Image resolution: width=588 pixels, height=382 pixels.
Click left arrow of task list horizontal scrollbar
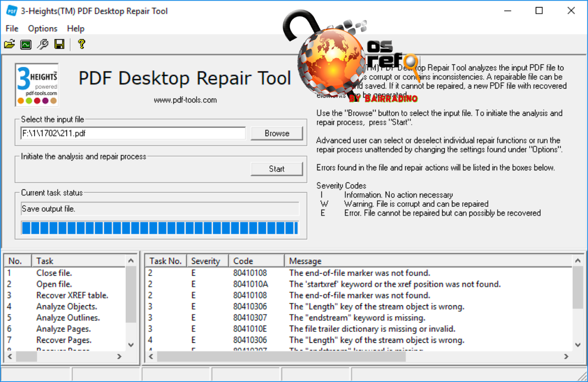(x=10, y=356)
